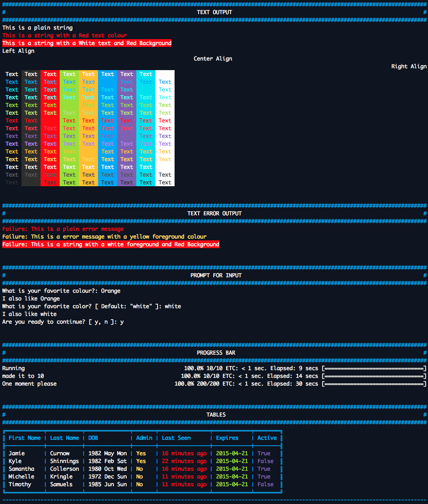Click the Active value False in Timothy's row
428x504 pixels.
(x=265, y=484)
